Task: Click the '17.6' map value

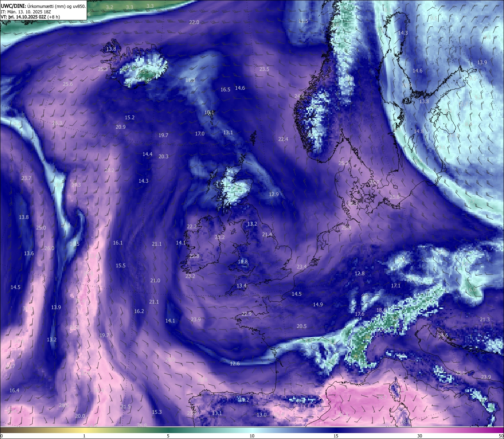Action: (359, 314)
